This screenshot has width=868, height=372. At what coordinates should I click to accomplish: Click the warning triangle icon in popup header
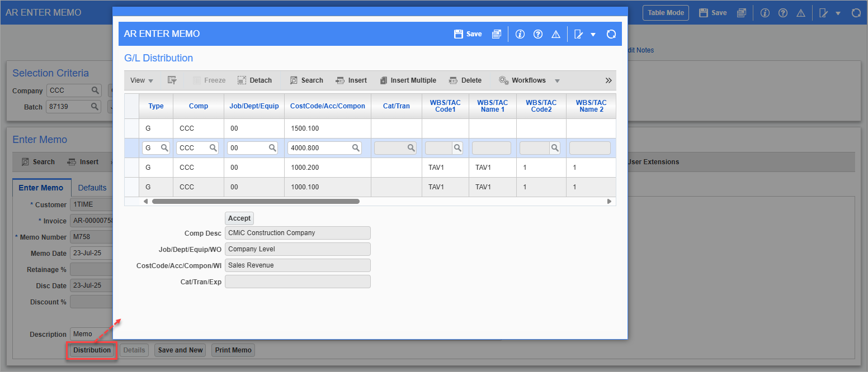[556, 34]
